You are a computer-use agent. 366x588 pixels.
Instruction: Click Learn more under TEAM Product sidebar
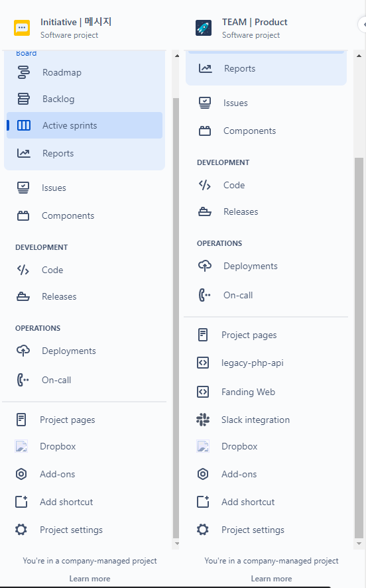(271, 578)
